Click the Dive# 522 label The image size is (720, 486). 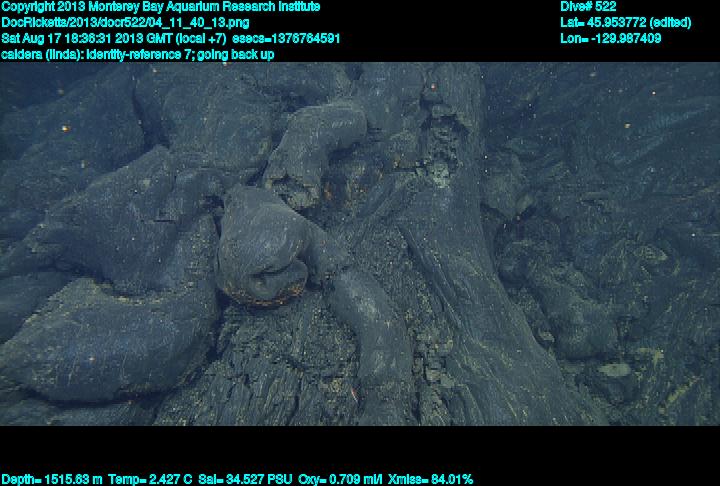[x=589, y=7]
